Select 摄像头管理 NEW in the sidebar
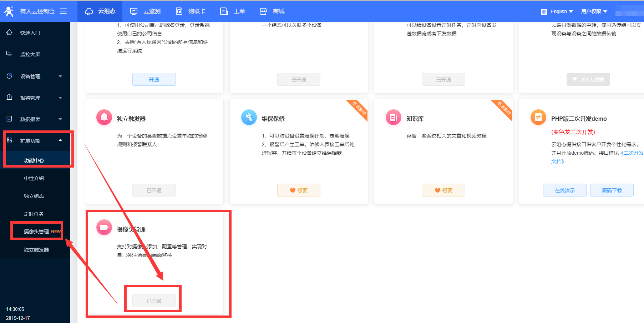Screen dimensions: 644x323 [x=37, y=231]
